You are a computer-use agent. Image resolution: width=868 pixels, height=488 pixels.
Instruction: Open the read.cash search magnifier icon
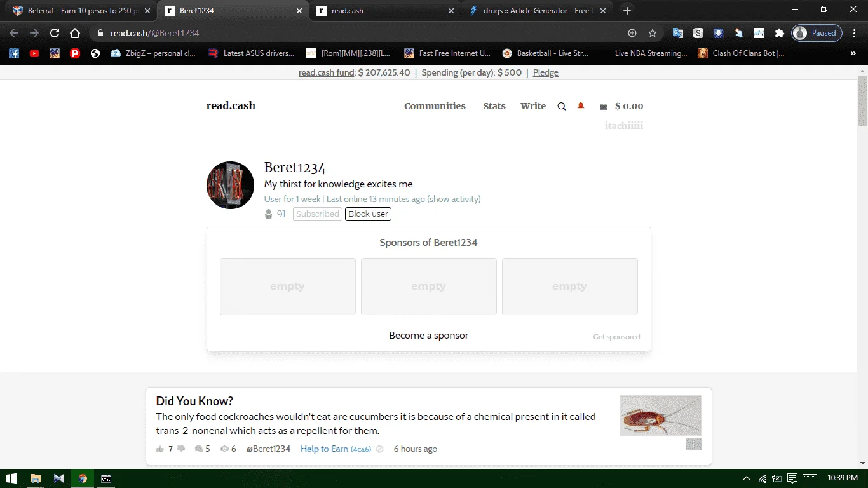562,107
